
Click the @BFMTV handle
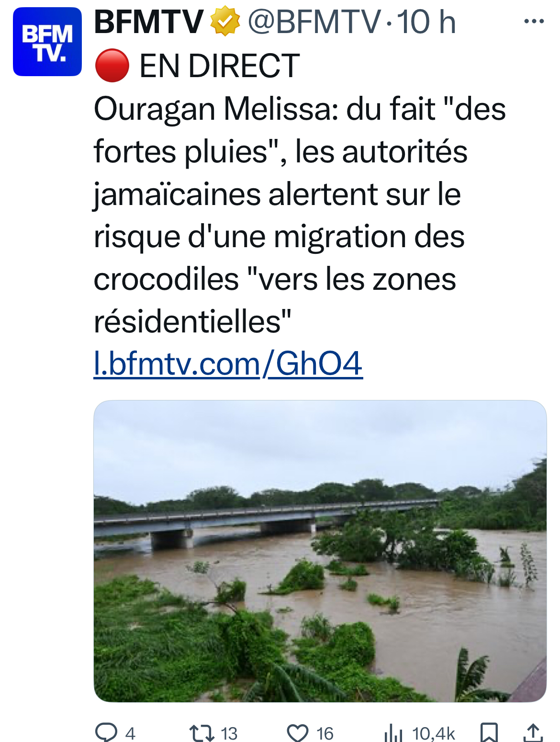pos(314,22)
